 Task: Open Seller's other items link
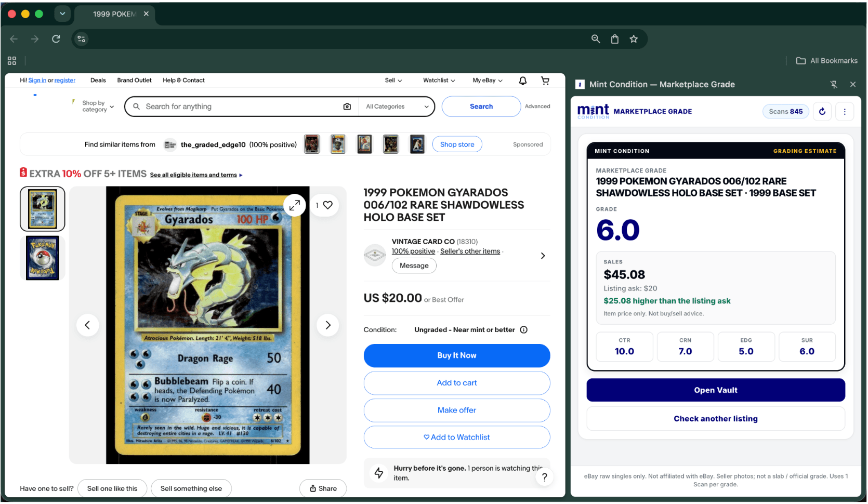click(x=470, y=251)
